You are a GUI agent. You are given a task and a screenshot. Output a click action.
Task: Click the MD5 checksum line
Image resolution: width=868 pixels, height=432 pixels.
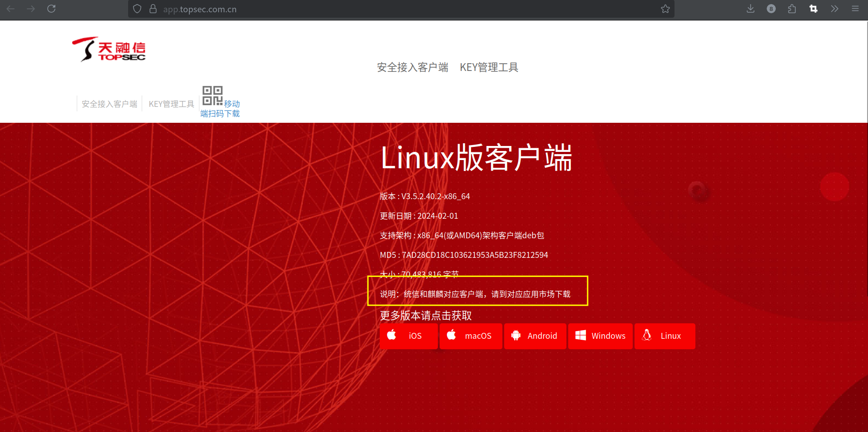[x=464, y=255]
